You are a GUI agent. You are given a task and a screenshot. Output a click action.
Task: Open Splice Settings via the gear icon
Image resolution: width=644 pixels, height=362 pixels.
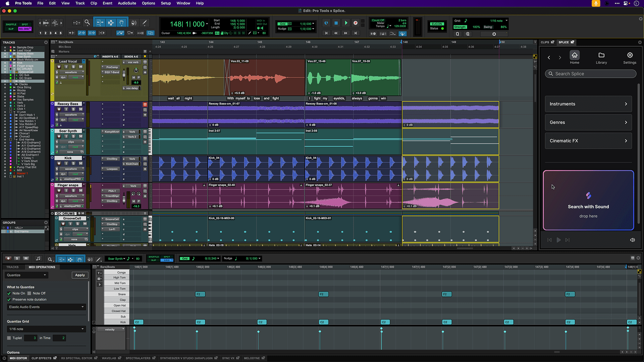tap(630, 57)
